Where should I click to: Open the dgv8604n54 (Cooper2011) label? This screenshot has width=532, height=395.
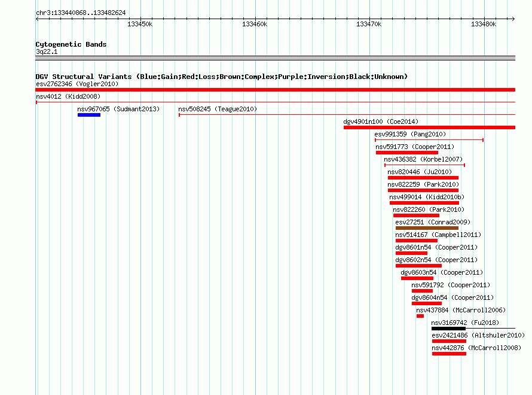pos(453,297)
